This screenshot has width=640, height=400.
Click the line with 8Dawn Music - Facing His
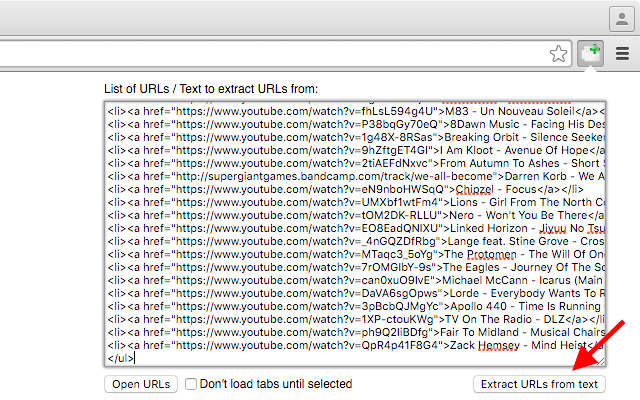pos(356,124)
